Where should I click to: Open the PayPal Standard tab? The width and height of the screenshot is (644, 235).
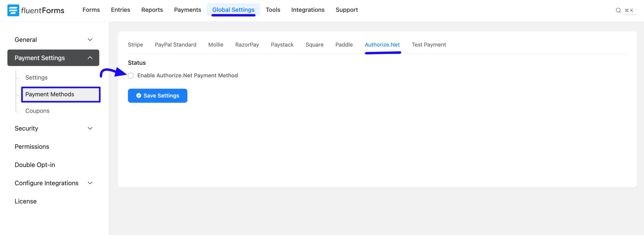pyautogui.click(x=175, y=44)
